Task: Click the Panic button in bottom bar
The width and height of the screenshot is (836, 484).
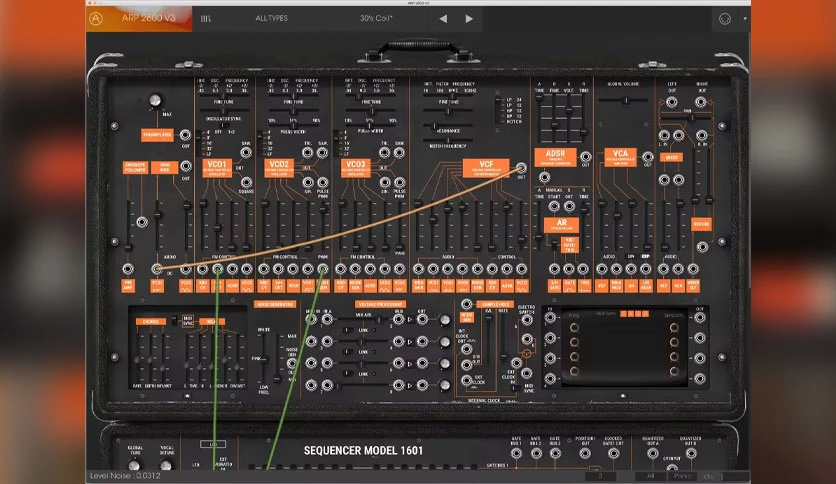Action: coord(682,476)
